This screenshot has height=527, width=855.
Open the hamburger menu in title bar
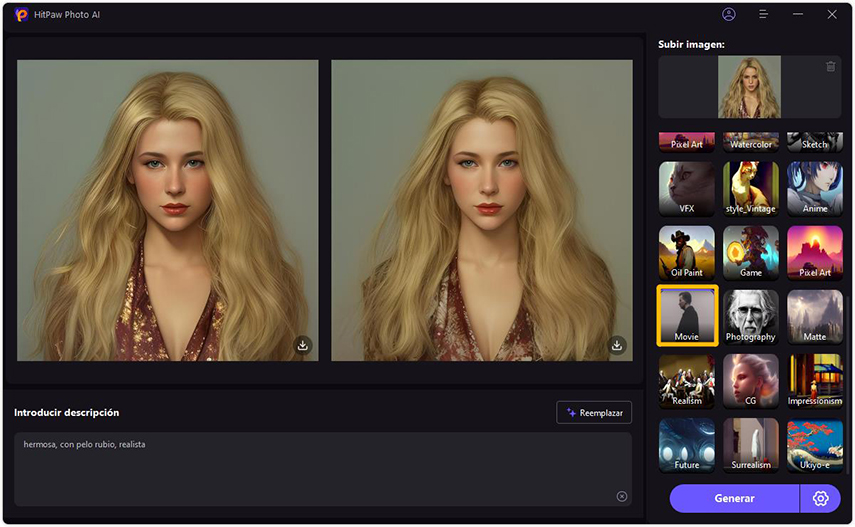tap(763, 15)
